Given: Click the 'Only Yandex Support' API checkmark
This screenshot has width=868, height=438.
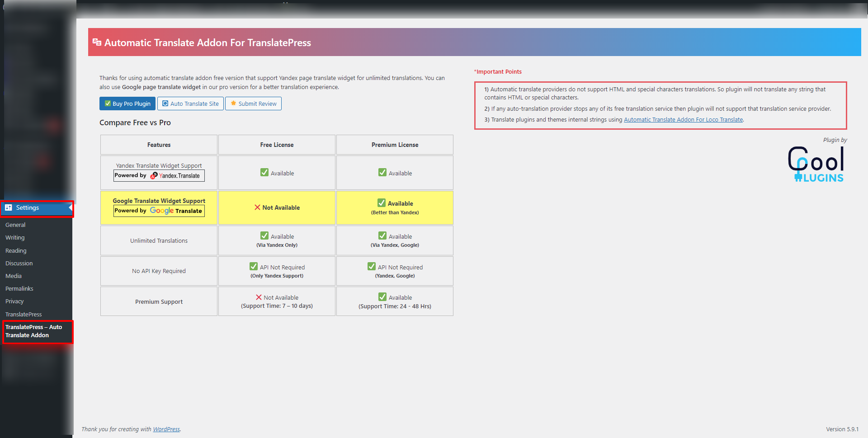Looking at the screenshot, I should tap(254, 266).
